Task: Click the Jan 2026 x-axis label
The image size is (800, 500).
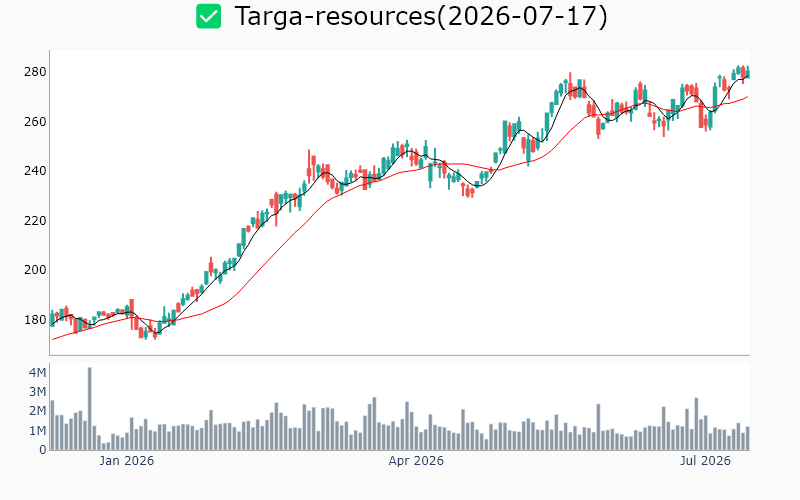Action: pyautogui.click(x=127, y=461)
